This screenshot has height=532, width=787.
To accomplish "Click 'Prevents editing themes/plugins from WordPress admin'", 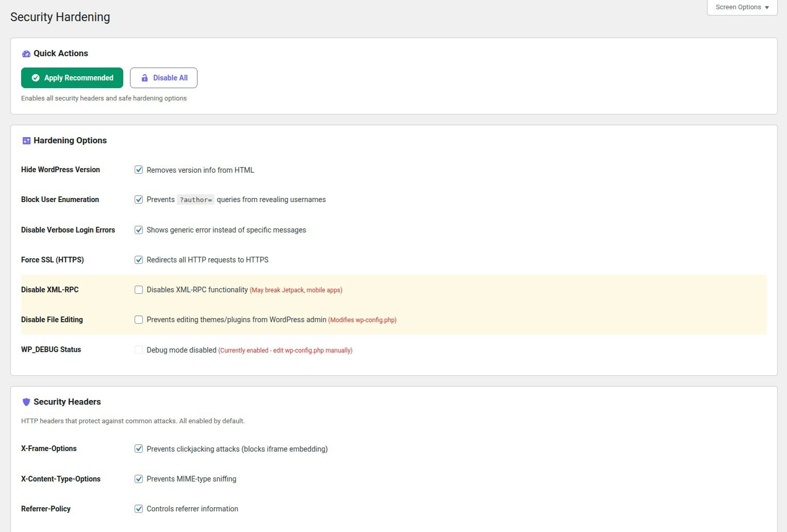I will pos(236,320).
